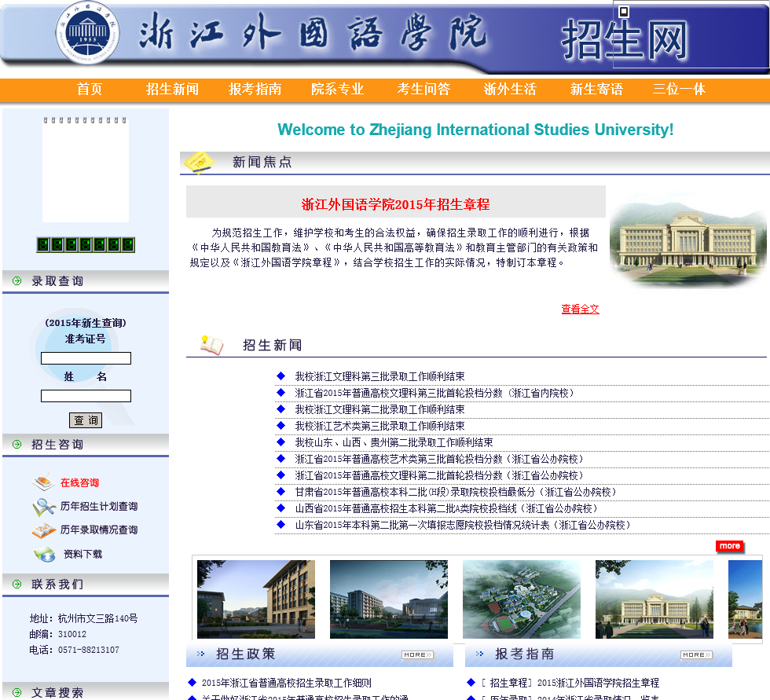770x700 pixels.
Task: Click the red more button under news list
Action: coord(730,546)
